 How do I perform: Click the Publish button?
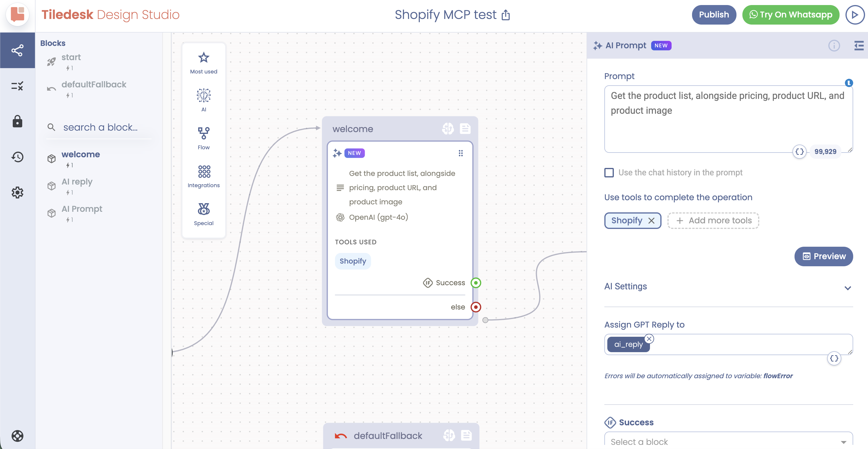[x=714, y=15]
